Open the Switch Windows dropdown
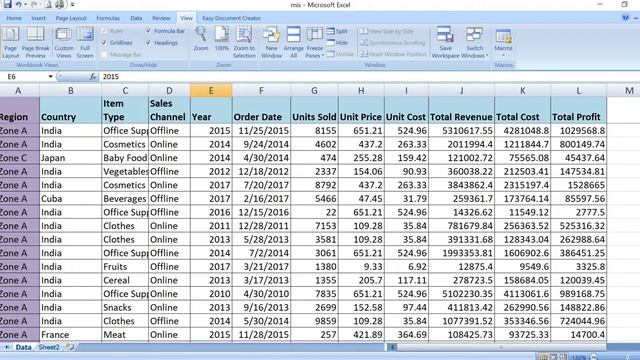The image size is (640, 360). pos(474,42)
